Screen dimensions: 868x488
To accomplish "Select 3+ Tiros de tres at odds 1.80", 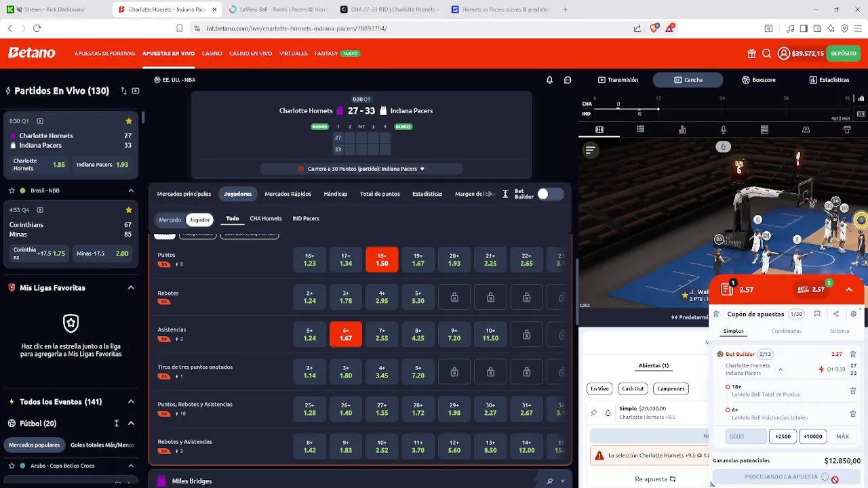I will 346,371.
